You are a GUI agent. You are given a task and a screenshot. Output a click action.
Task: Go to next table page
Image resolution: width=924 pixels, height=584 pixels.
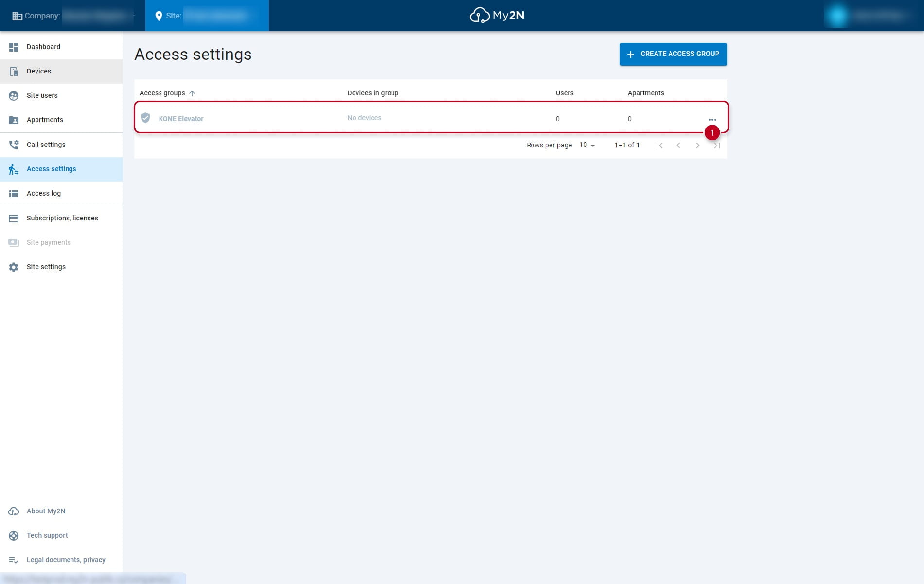pyautogui.click(x=698, y=145)
